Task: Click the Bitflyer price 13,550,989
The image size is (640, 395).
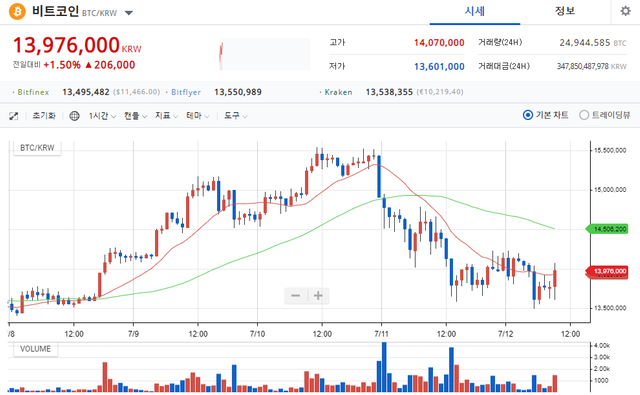Action: (x=238, y=92)
